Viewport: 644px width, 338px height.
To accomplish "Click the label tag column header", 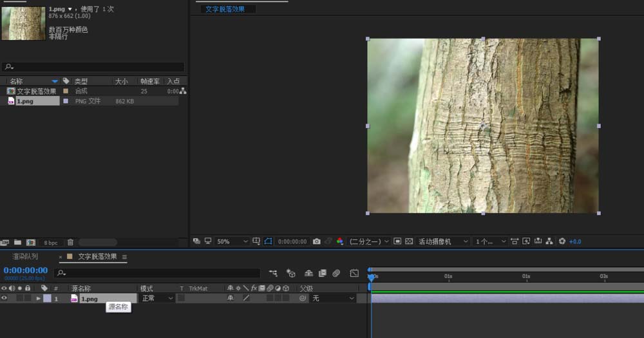I will pos(66,81).
